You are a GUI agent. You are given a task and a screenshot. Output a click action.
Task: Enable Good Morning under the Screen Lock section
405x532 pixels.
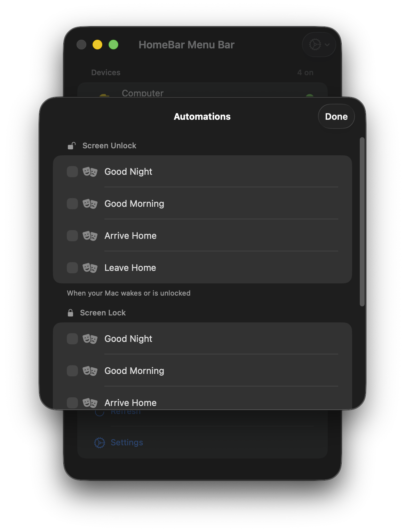click(72, 371)
